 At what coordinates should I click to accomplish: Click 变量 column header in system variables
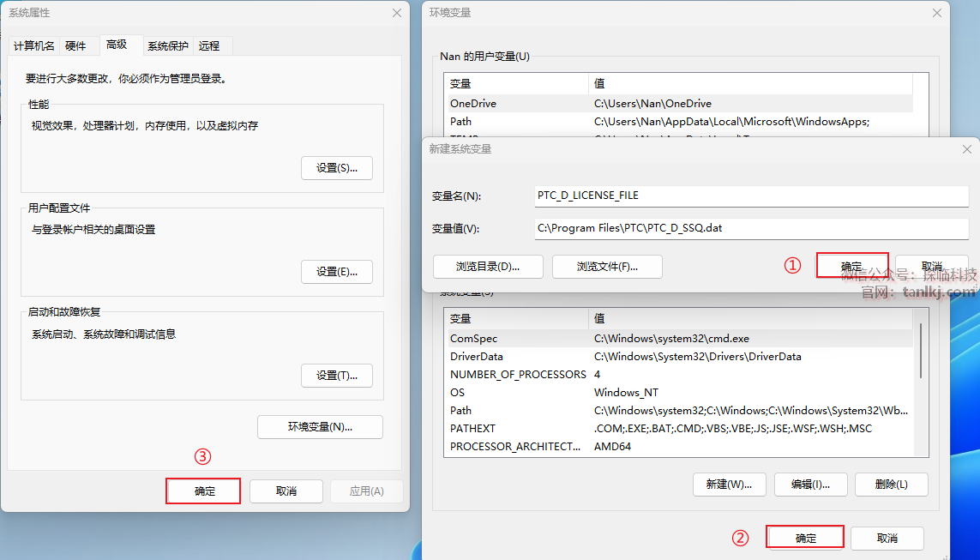518,319
